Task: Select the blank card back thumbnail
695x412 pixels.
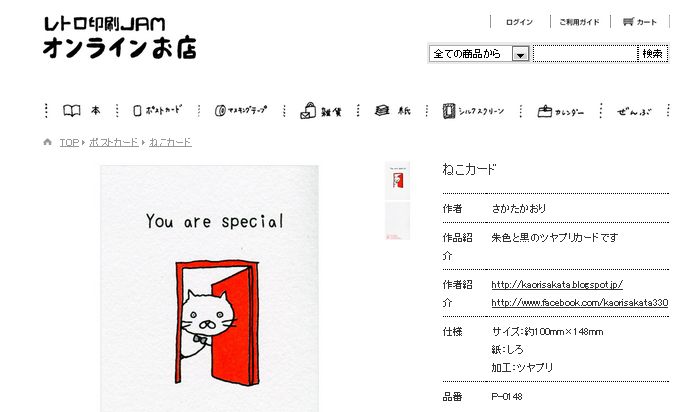Action: (398, 221)
